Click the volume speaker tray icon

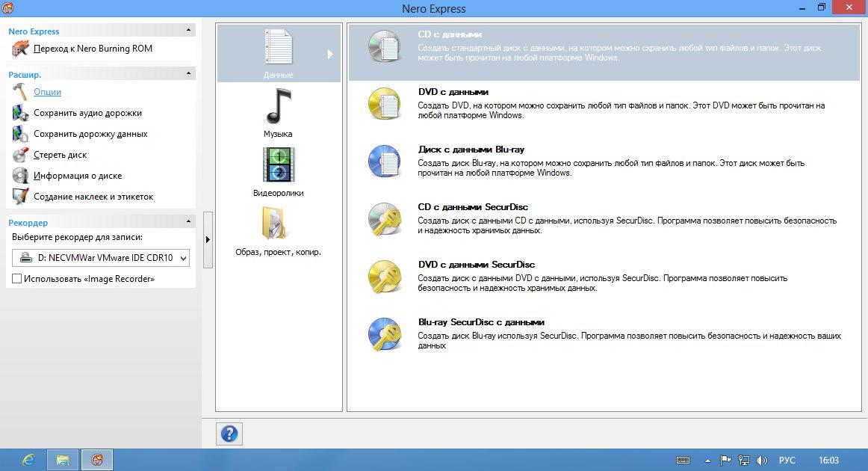(762, 461)
